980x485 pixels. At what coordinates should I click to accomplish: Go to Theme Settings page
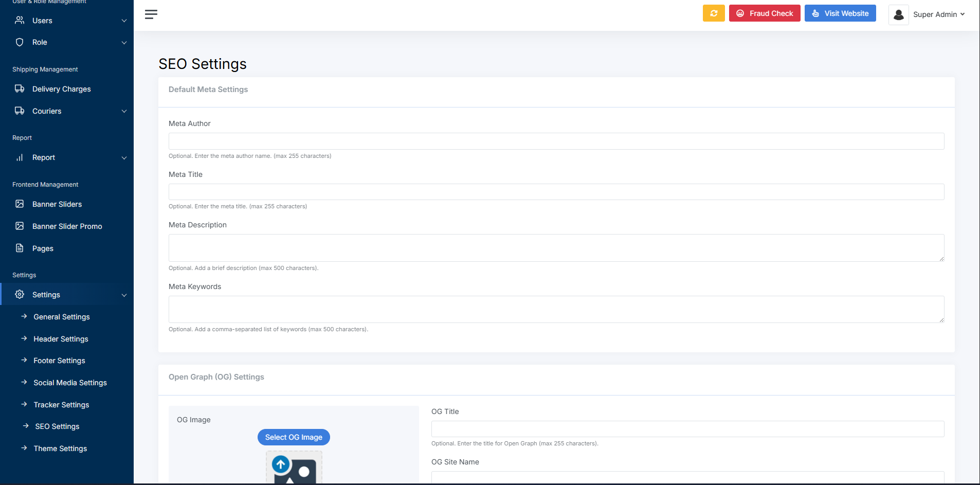tap(60, 448)
